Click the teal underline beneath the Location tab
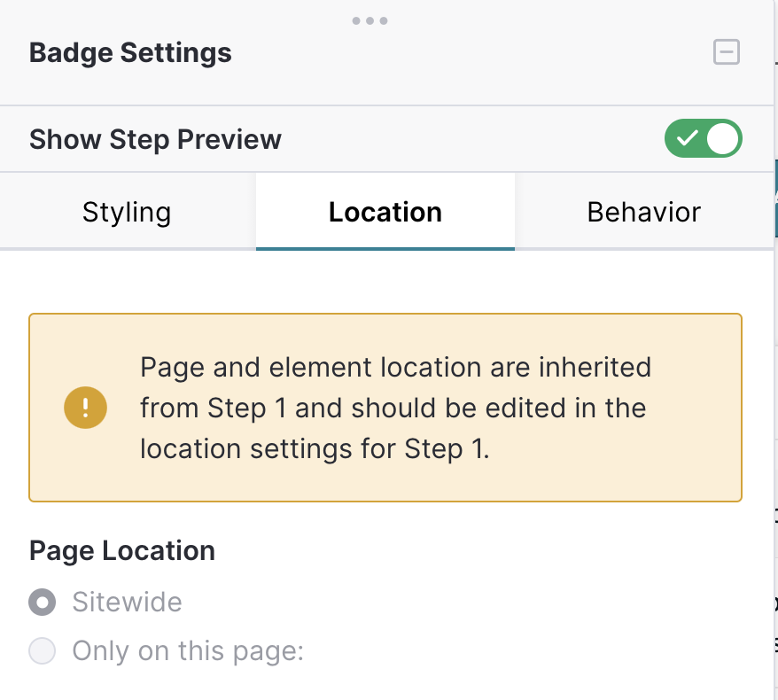The width and height of the screenshot is (778, 700). 385,249
